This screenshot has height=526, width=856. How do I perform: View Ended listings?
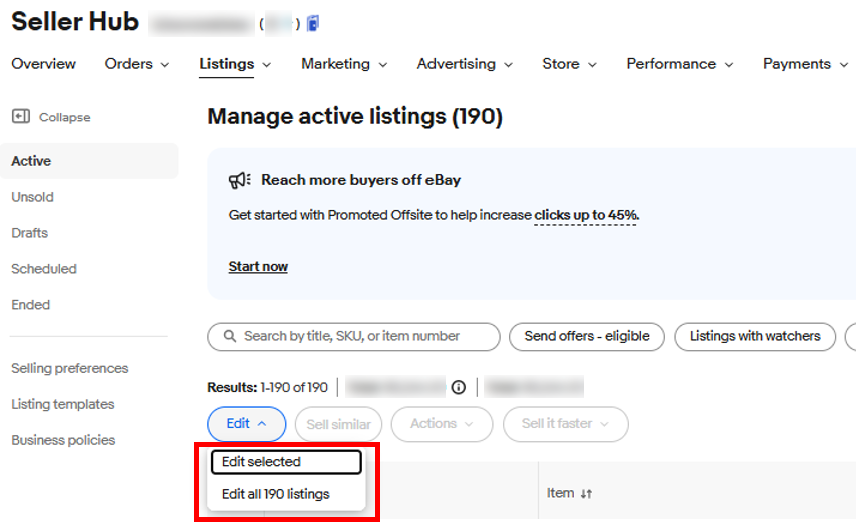pyautogui.click(x=31, y=305)
